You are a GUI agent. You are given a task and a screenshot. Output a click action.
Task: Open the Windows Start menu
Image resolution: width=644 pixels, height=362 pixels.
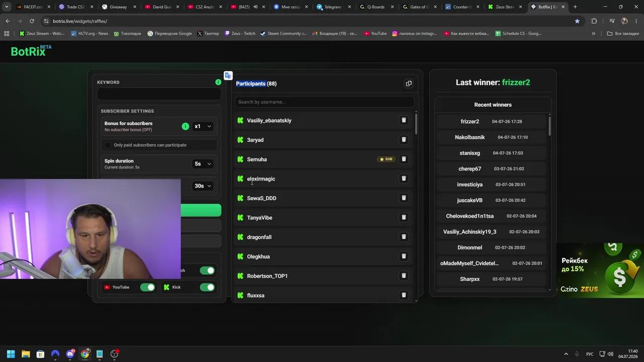coord(11,354)
